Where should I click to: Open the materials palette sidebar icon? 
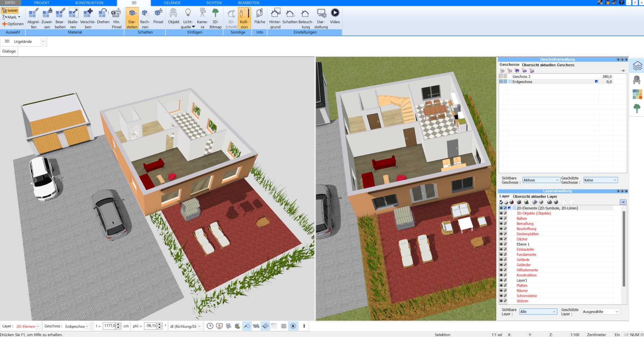(637, 94)
